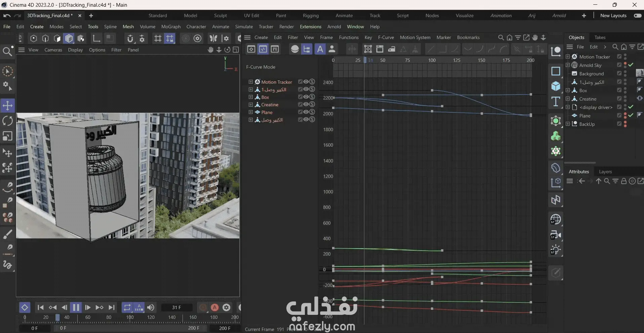The height and width of the screenshot is (333, 644).
Task: Open search in the Objects manager
Action: pos(615,47)
